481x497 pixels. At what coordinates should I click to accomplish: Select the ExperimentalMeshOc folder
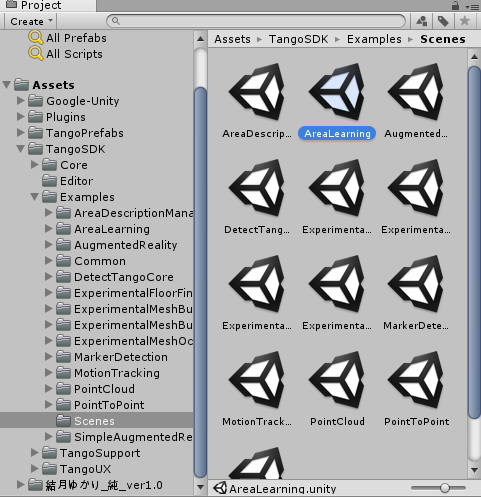coord(124,341)
